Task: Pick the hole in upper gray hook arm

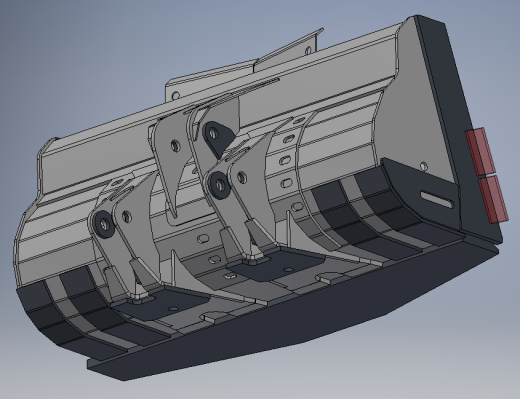Action: pos(175,146)
